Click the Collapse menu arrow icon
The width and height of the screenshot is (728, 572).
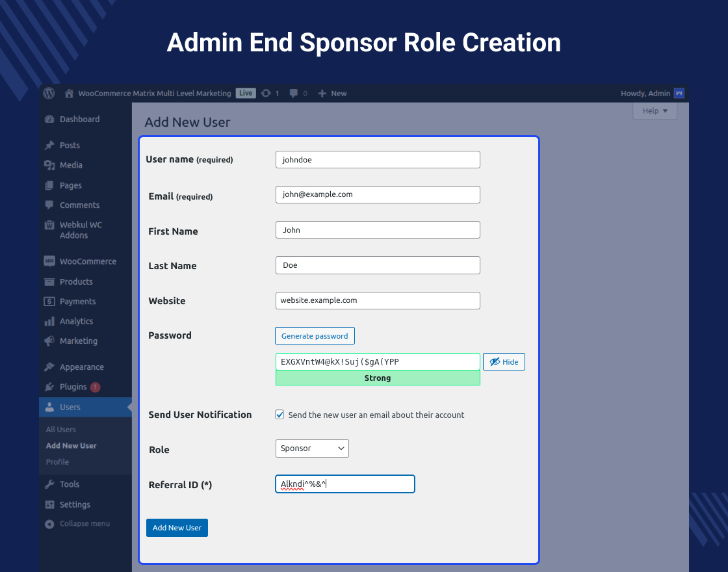[49, 524]
